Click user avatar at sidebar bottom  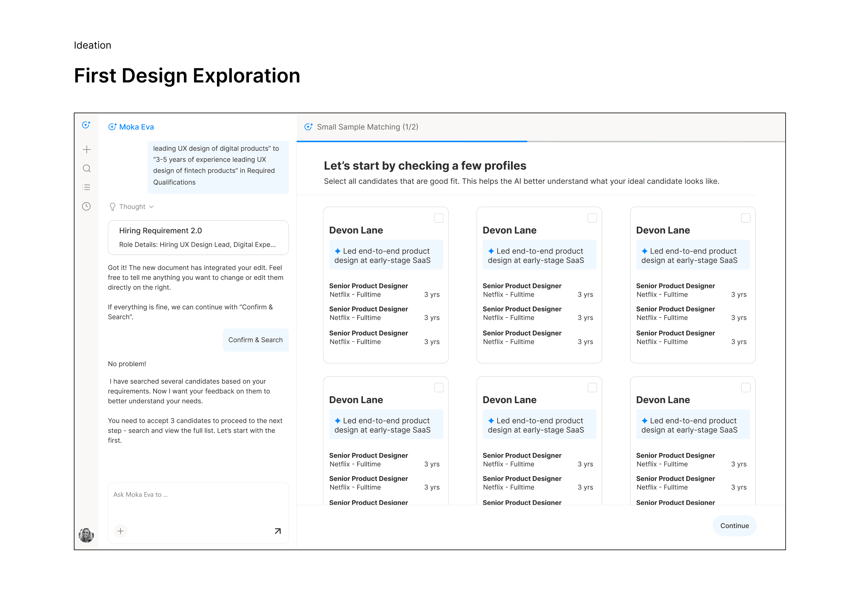tap(86, 535)
